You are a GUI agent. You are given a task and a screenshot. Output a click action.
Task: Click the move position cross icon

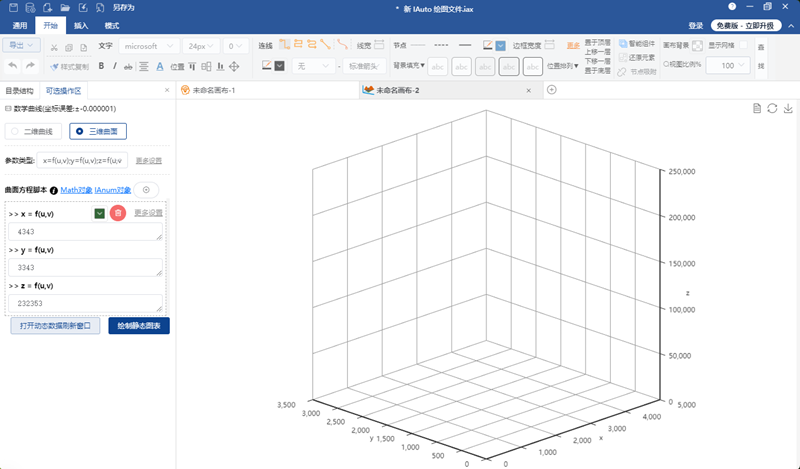(234, 66)
